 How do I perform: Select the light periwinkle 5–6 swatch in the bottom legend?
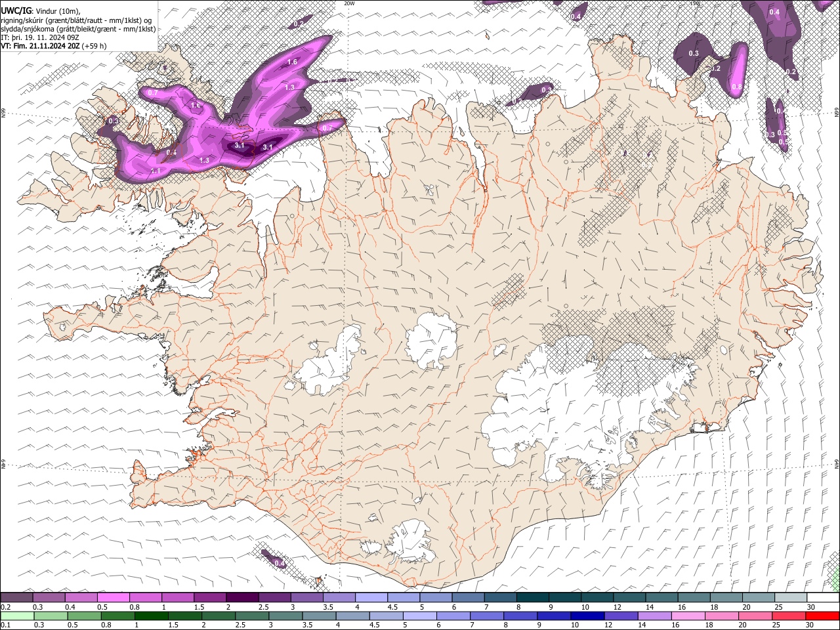420,616
